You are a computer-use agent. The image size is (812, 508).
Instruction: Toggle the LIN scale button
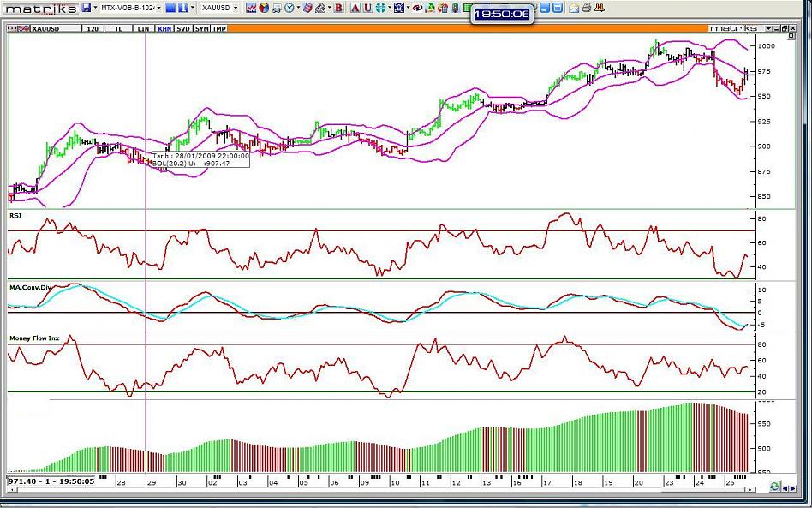pyautogui.click(x=143, y=28)
